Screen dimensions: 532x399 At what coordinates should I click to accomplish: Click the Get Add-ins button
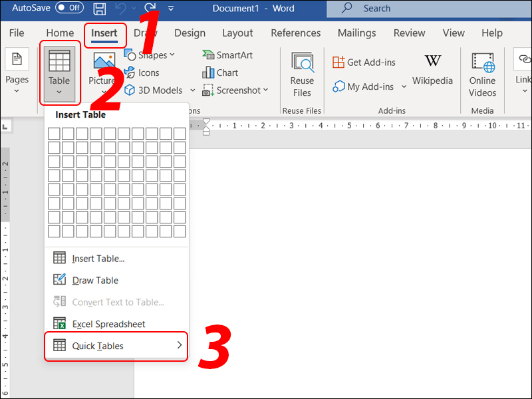tap(364, 62)
